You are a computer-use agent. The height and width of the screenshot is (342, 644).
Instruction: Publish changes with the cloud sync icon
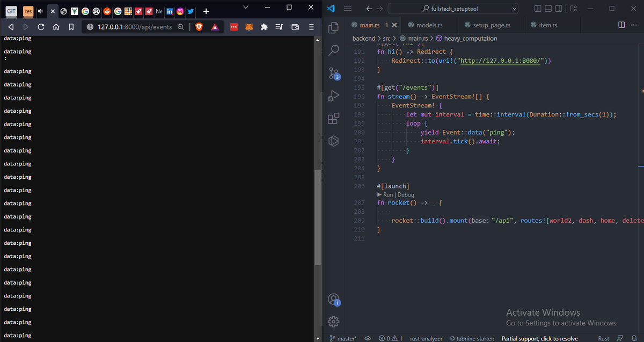(x=368, y=338)
